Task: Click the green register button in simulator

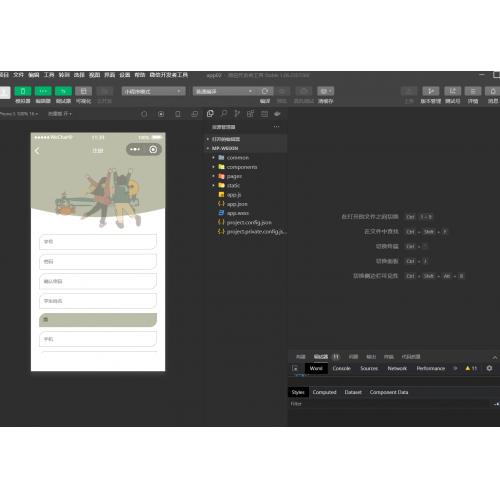Action: (98, 320)
